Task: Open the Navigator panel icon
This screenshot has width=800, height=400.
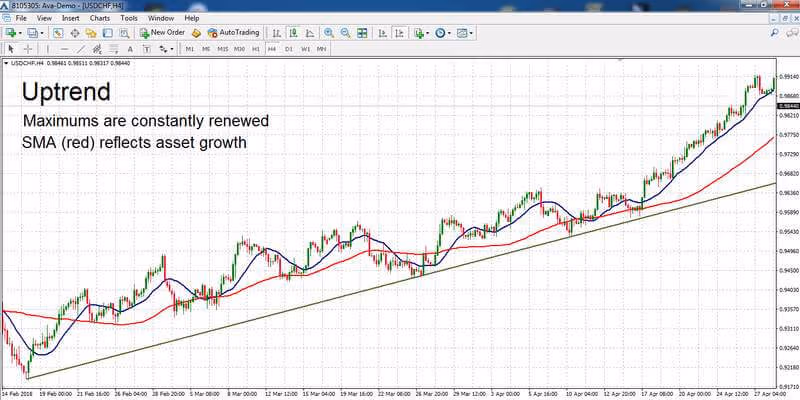Action: [91, 33]
